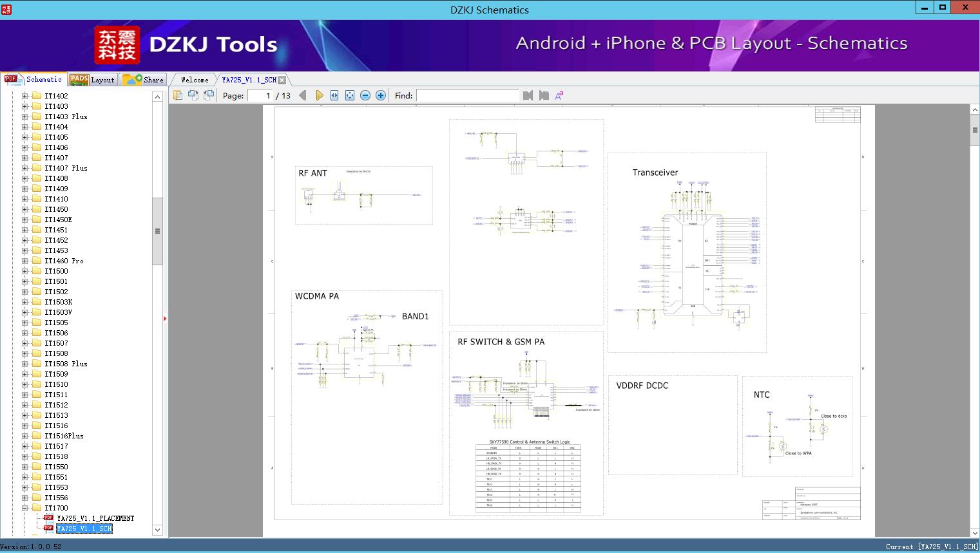980x553 pixels.
Task: Click the find next icon
Action: coord(544,95)
